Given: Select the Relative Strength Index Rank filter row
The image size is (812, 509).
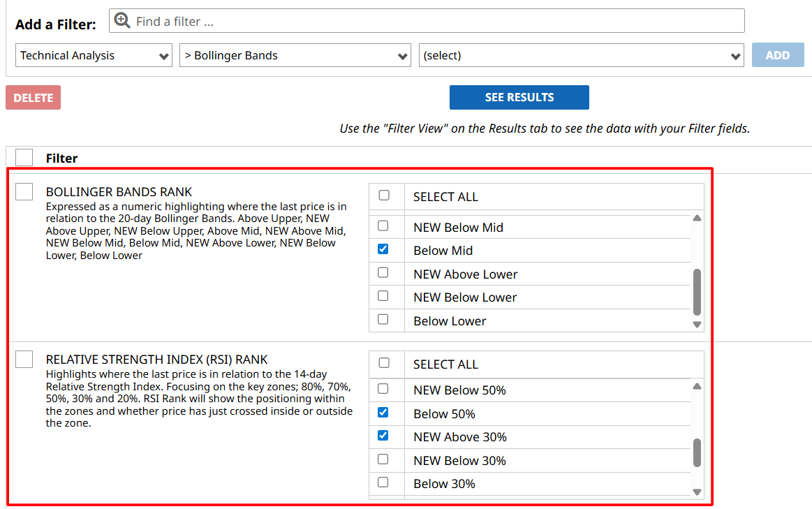Looking at the screenshot, I should [24, 359].
